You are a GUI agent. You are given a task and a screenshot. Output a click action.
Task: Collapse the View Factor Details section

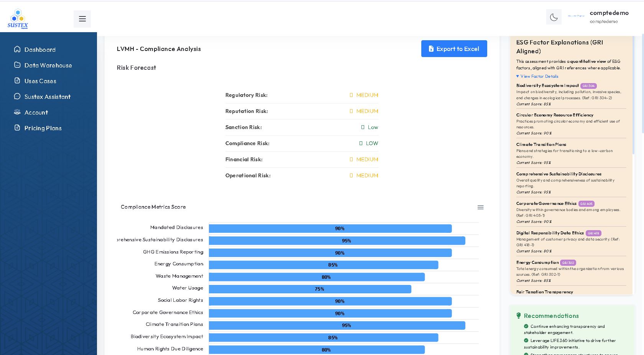point(537,76)
